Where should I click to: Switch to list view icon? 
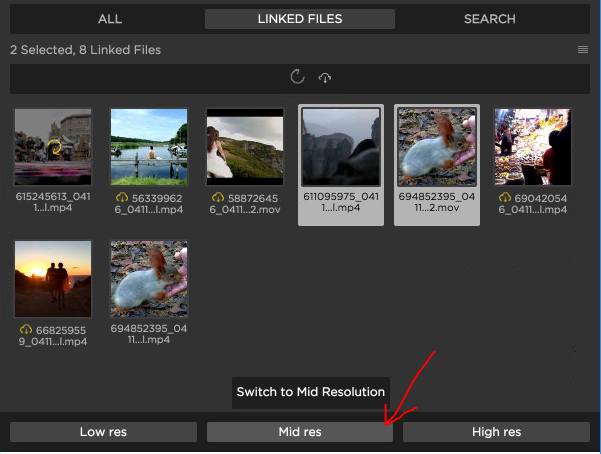(583, 49)
